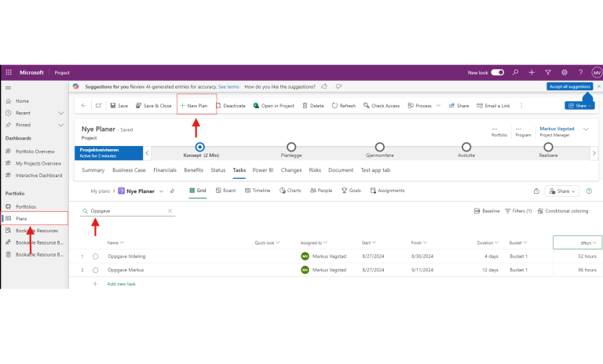Expand the Pinned sidebar section

click(60, 125)
